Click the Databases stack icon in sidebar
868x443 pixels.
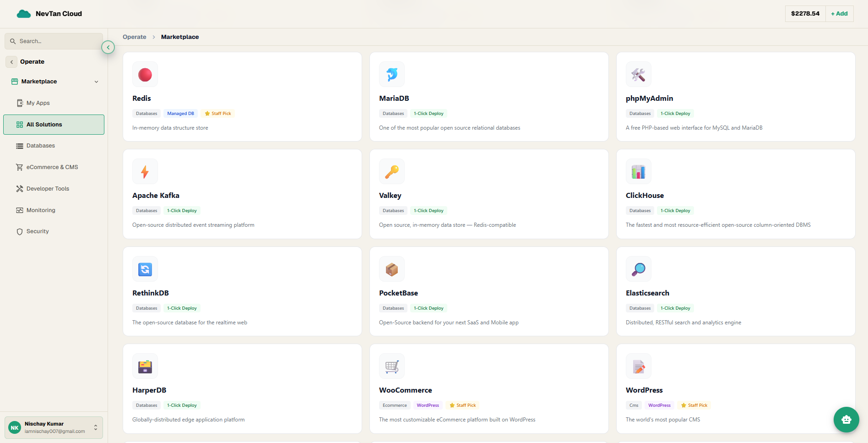coord(20,146)
